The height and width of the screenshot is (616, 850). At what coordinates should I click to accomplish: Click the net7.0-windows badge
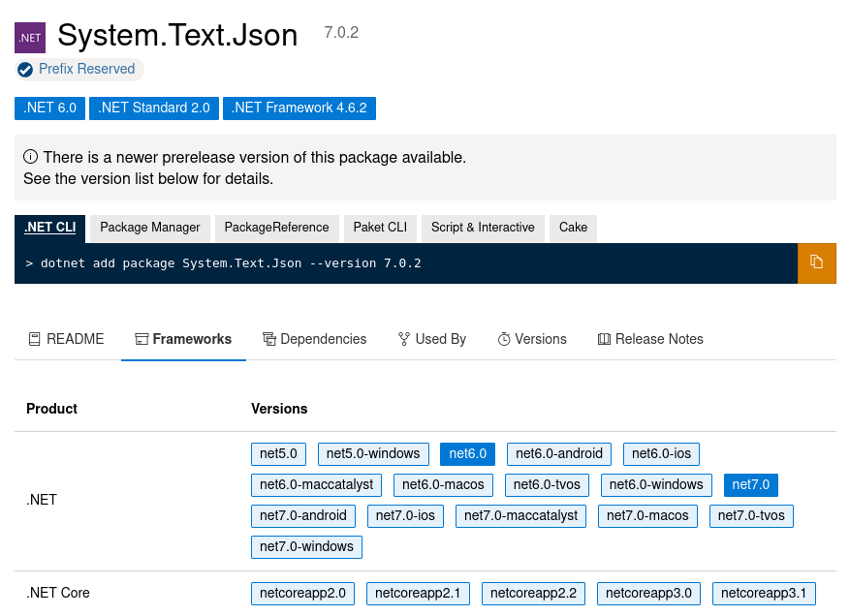coord(307,546)
